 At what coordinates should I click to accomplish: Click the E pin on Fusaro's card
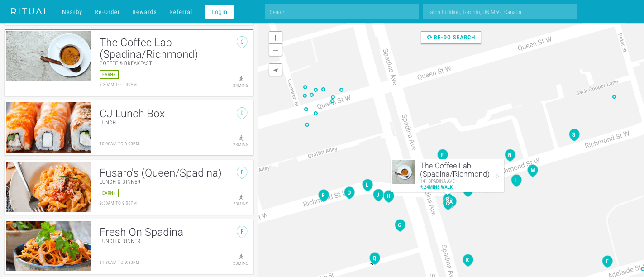pyautogui.click(x=242, y=172)
